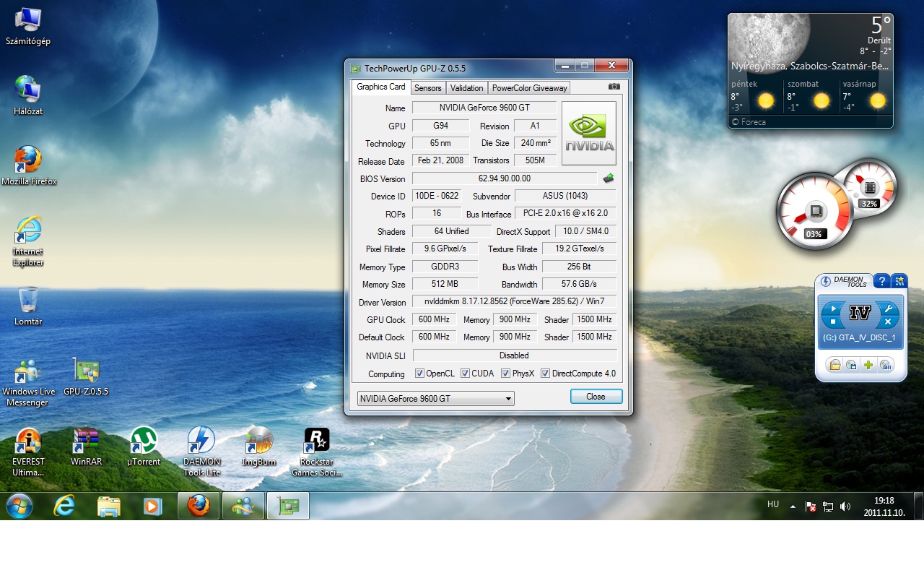Image resolution: width=924 pixels, height=578 pixels.
Task: Open the Lomtár recycle bin
Action: (x=28, y=306)
